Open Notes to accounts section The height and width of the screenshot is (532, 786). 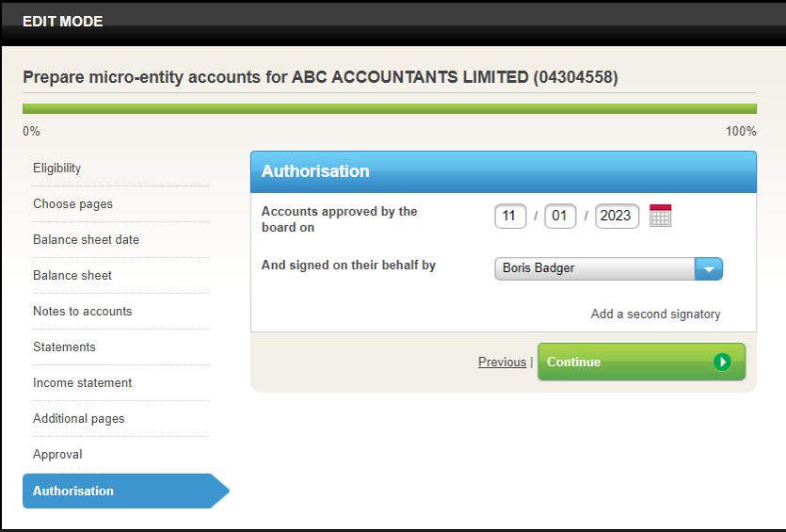coord(83,312)
